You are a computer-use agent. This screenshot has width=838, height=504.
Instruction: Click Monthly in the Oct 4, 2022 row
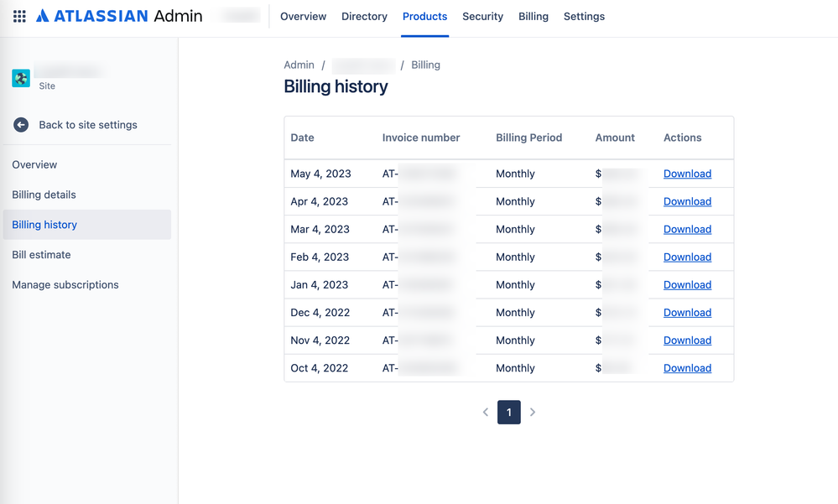[515, 368]
